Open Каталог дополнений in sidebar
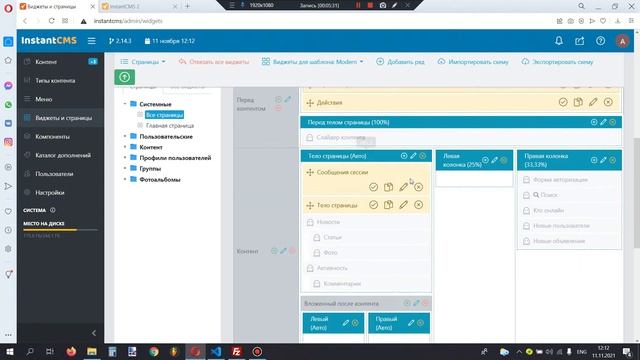This screenshot has width=640, height=360. (x=60, y=155)
